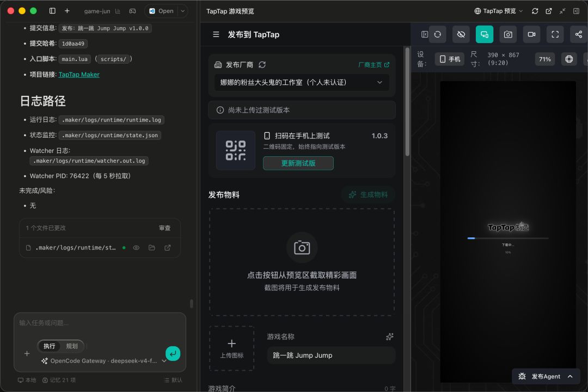Image resolution: width=588 pixels, height=392 pixels.
Task: Reveal the changed file via the folder icon
Action: pos(152,248)
